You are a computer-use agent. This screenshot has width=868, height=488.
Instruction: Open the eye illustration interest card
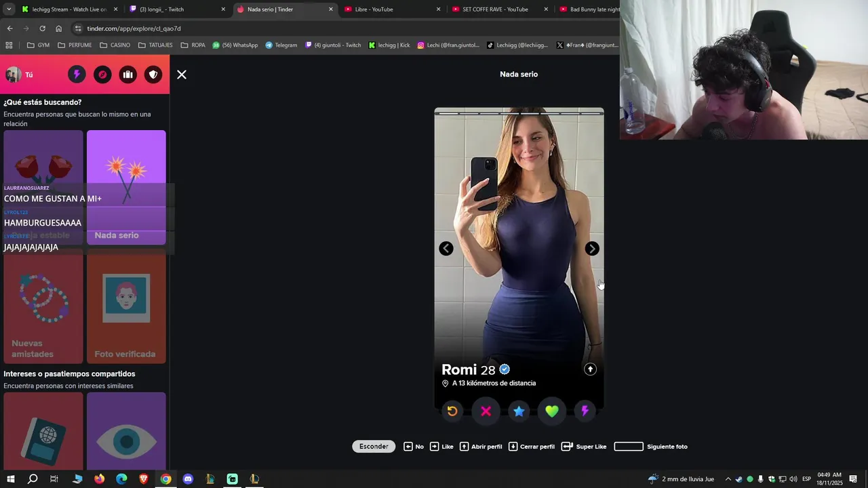[126, 431]
